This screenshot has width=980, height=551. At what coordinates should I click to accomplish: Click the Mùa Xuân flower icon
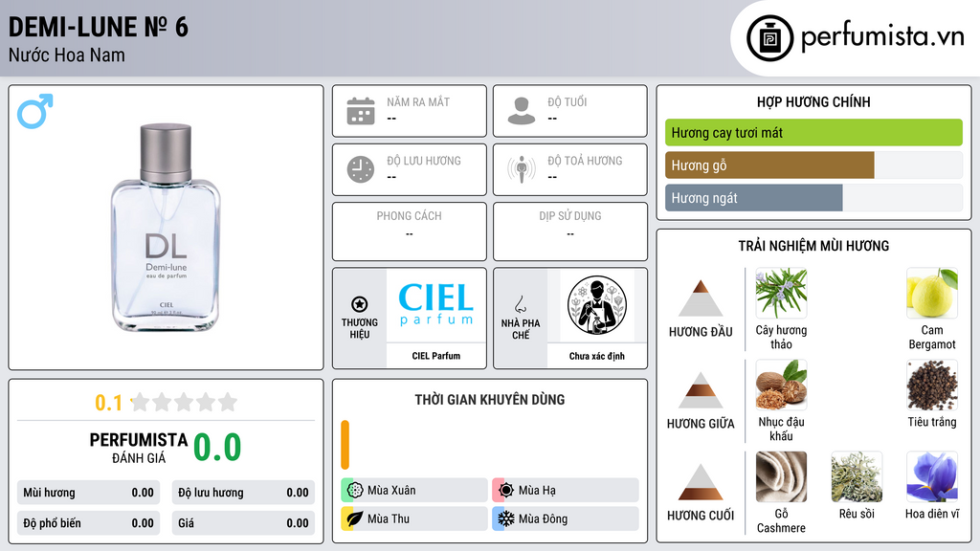click(355, 490)
